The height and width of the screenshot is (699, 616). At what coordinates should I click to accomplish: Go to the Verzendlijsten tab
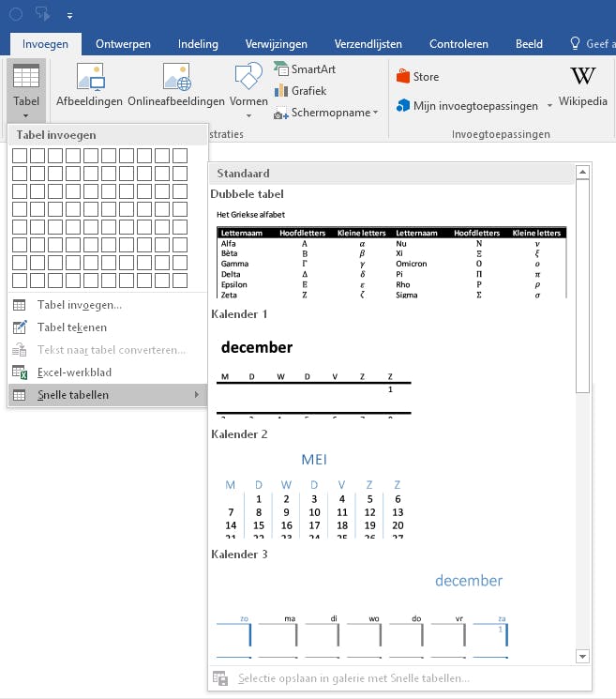pyautogui.click(x=368, y=44)
